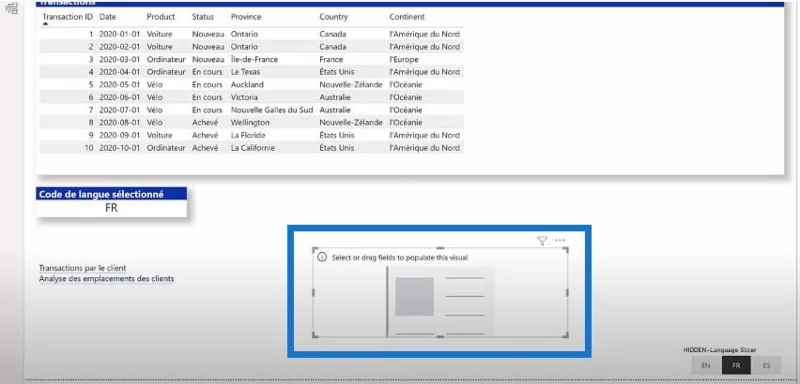This screenshot has height=384, width=800.
Task: Select the 2020-07-01 date cell
Action: pyautogui.click(x=120, y=110)
